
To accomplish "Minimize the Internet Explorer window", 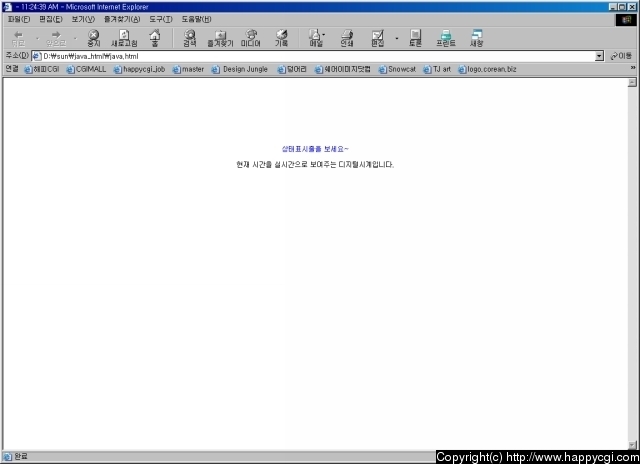I will pyautogui.click(x=613, y=7).
